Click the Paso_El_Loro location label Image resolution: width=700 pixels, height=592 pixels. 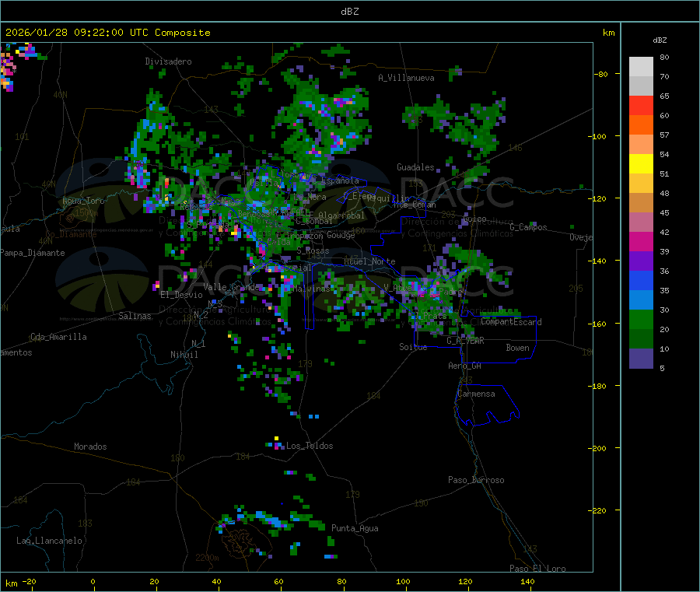tap(537, 569)
